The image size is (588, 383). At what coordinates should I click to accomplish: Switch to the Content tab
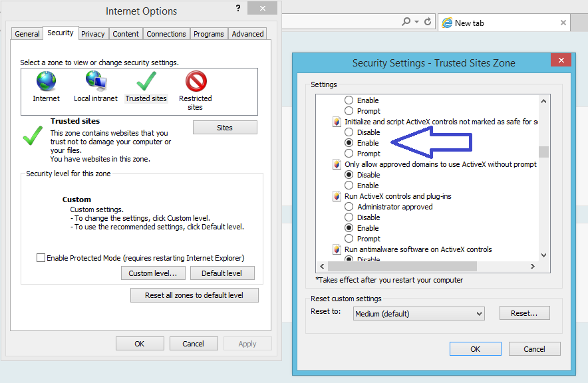(126, 34)
